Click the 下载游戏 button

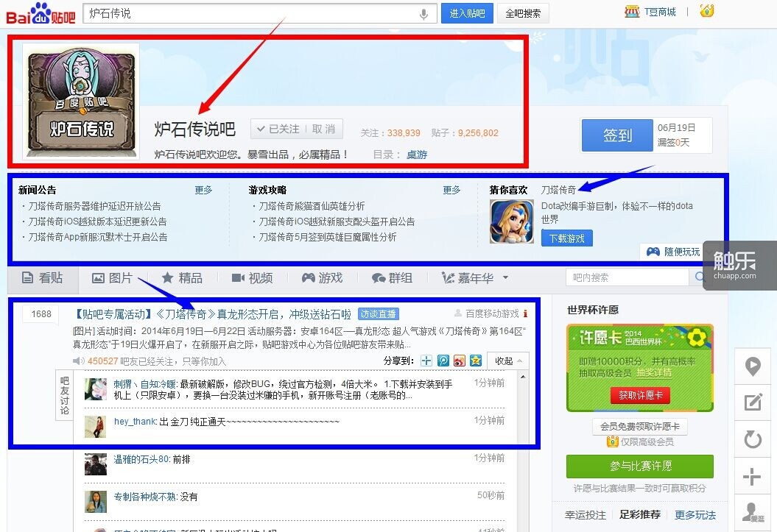[x=567, y=238]
